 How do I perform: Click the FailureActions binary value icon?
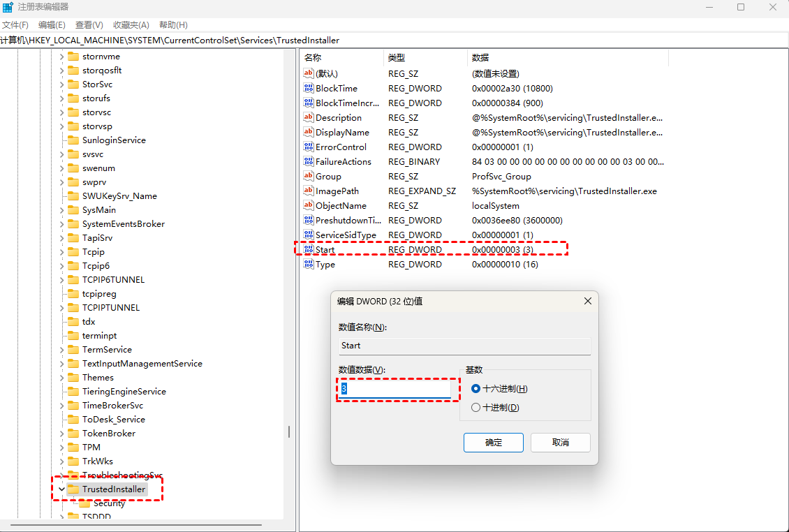point(309,162)
